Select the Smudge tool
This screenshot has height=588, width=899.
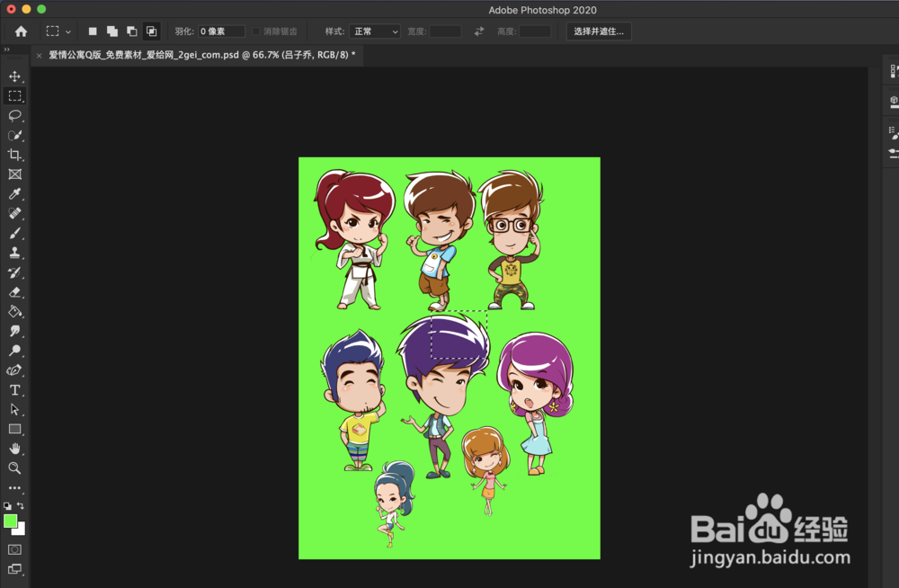click(x=14, y=331)
